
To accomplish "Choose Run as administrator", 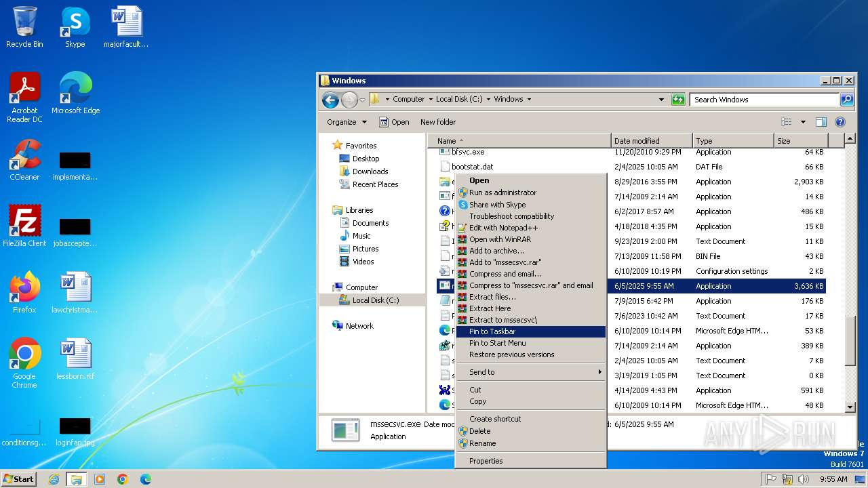I will point(530,192).
